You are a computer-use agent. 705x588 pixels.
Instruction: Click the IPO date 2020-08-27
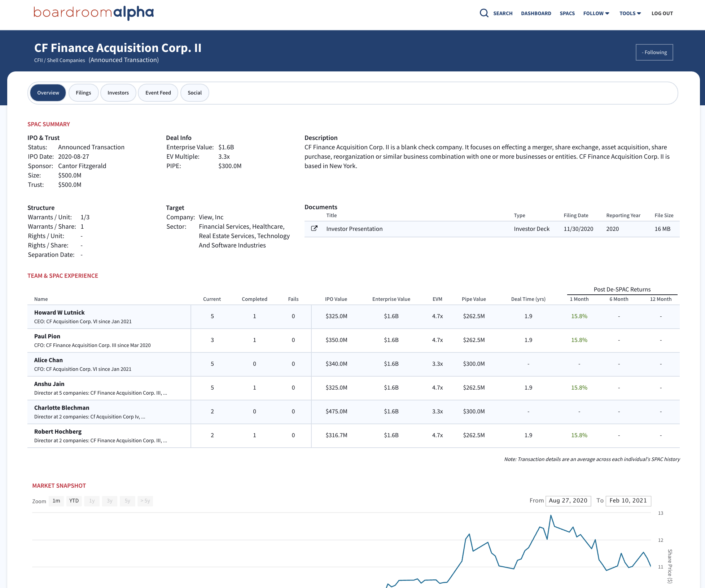pyautogui.click(x=74, y=157)
